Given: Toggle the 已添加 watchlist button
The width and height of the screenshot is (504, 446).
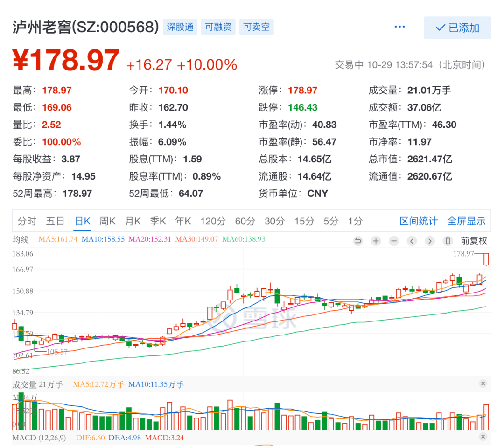Looking at the screenshot, I should tap(457, 28).
